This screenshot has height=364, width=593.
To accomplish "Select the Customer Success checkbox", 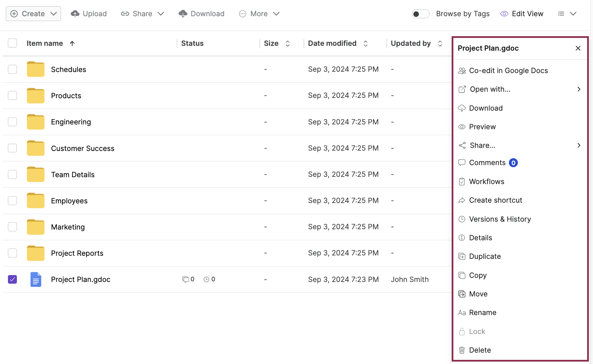I will (x=12, y=148).
